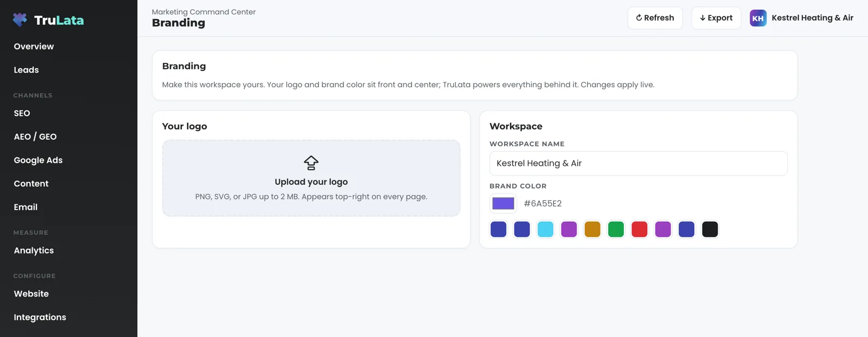Go to Leads in sidebar

pos(26,70)
